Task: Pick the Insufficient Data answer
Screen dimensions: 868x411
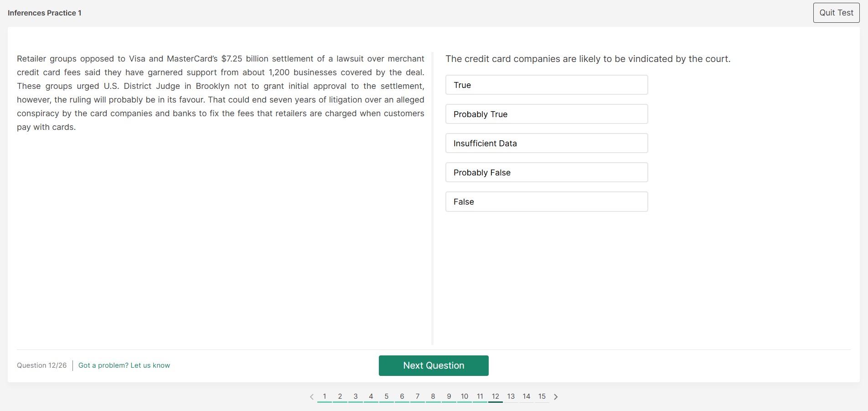Action: pyautogui.click(x=547, y=143)
